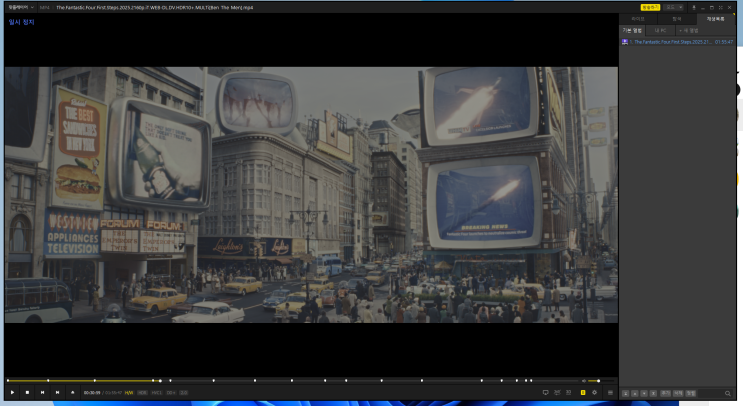
Task: Move playlist item to the bottom
Action: [x=653, y=394]
